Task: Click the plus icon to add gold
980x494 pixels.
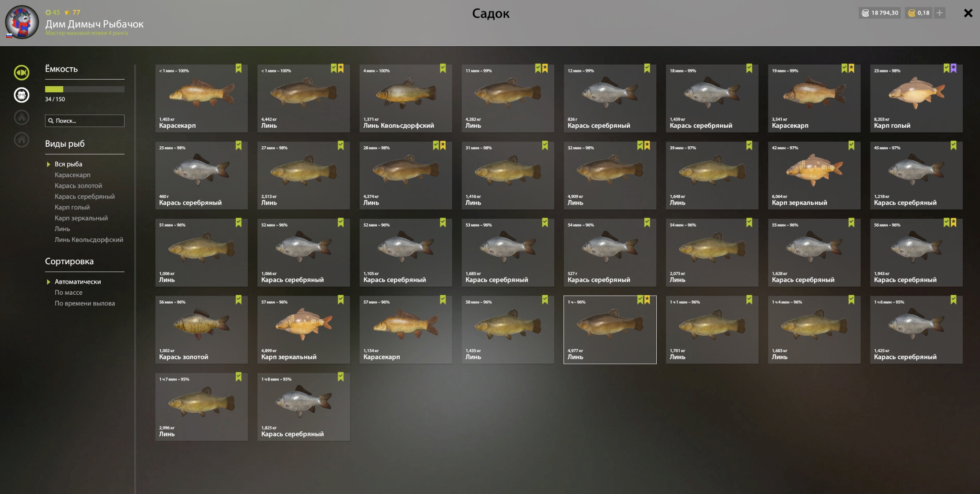Action: click(x=940, y=13)
